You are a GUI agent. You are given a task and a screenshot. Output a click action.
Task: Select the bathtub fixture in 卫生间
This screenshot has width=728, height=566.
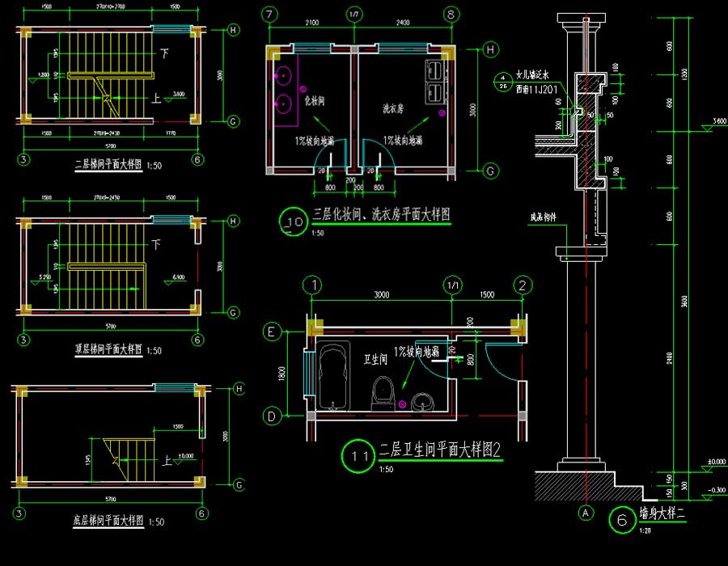pos(334,376)
